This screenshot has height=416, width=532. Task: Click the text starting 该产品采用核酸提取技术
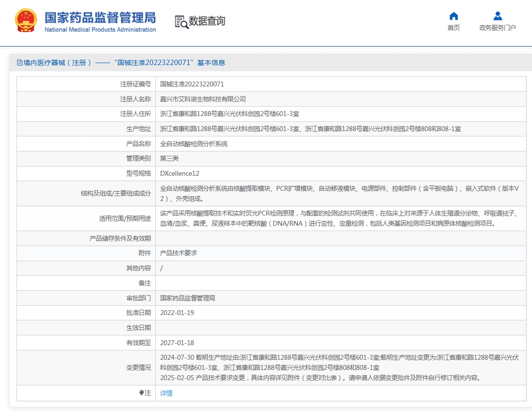coord(339,218)
